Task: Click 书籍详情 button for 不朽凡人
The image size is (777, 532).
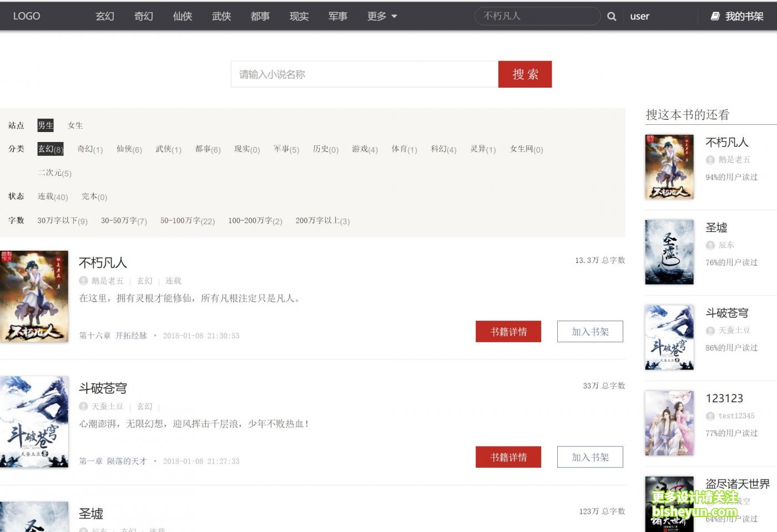Action: click(508, 332)
